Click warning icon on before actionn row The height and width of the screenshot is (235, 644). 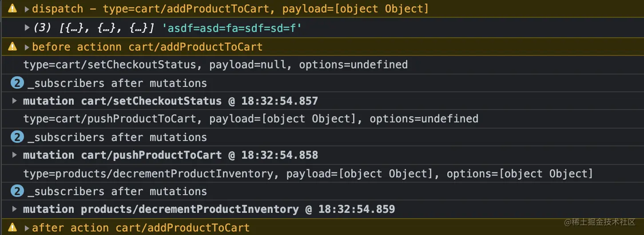pos(12,47)
